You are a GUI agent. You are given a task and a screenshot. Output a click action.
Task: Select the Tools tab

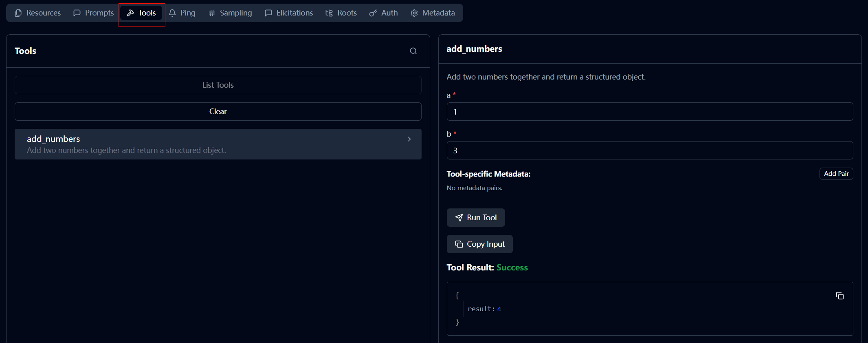pyautogui.click(x=141, y=13)
